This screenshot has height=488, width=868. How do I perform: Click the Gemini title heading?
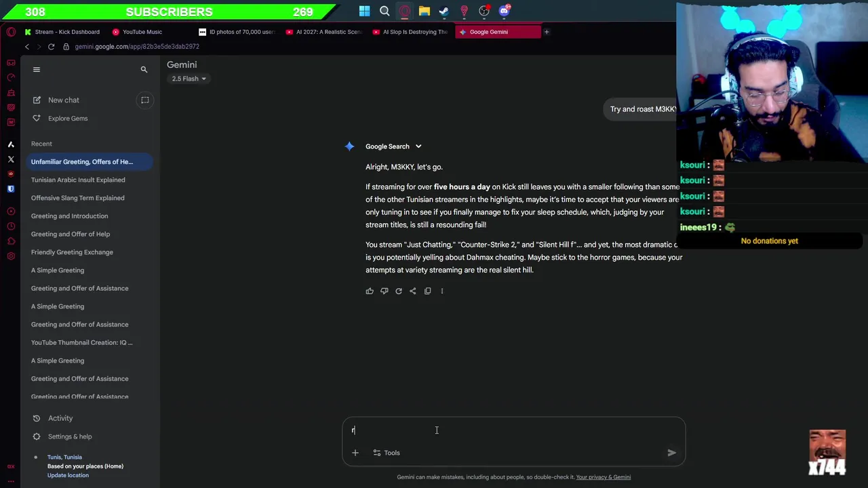182,65
